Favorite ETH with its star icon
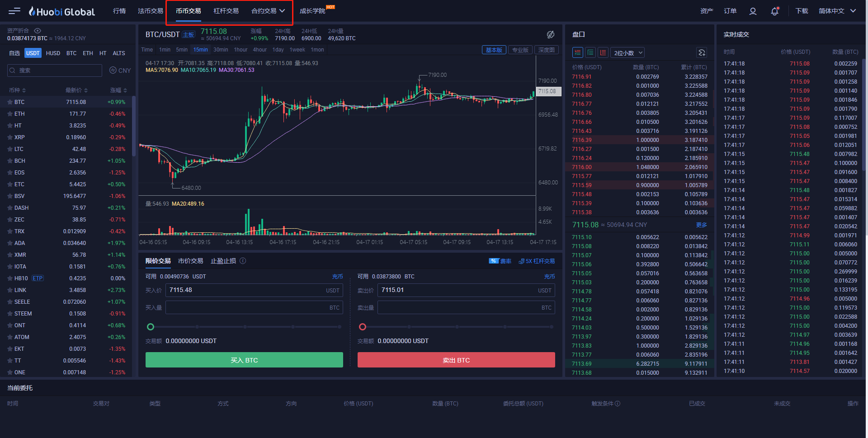The width and height of the screenshot is (868, 438). [x=10, y=114]
